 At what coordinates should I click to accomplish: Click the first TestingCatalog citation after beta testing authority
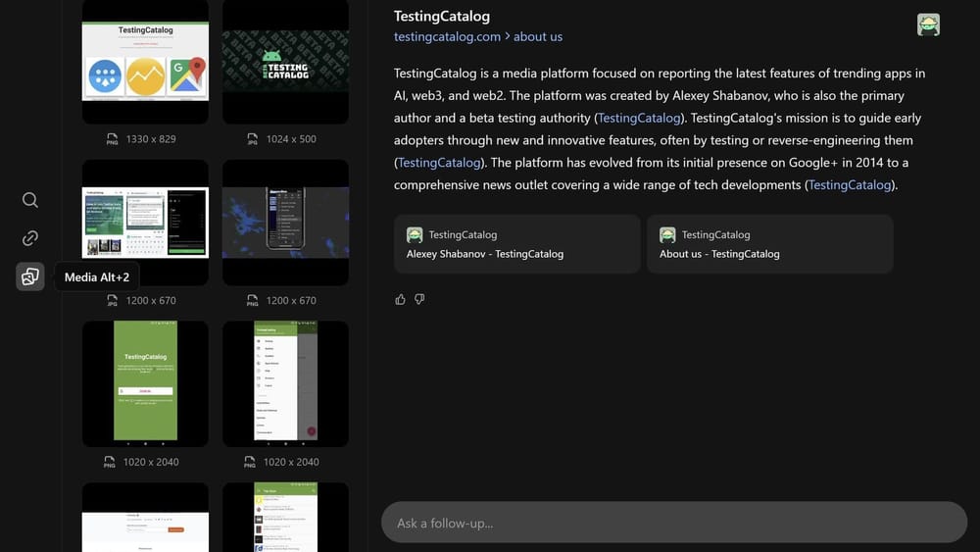pos(638,118)
